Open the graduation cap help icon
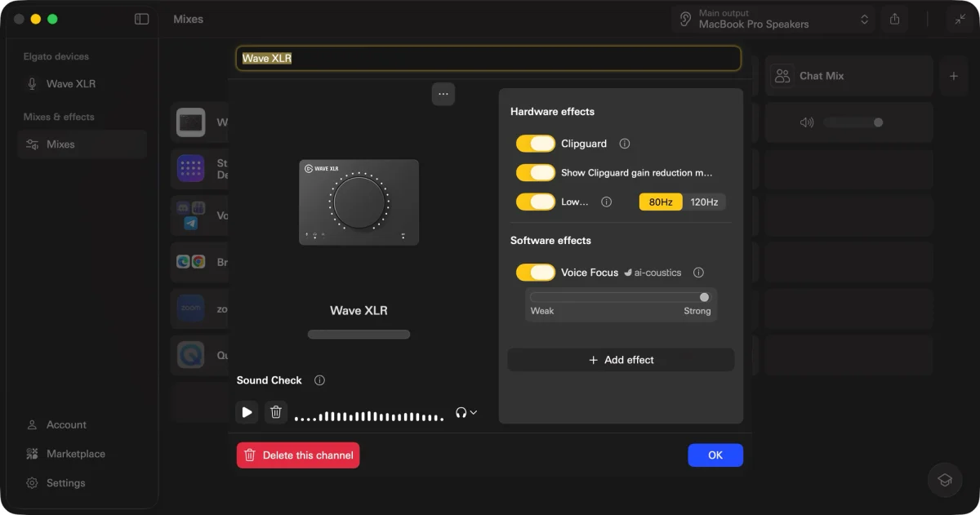 pyautogui.click(x=945, y=480)
